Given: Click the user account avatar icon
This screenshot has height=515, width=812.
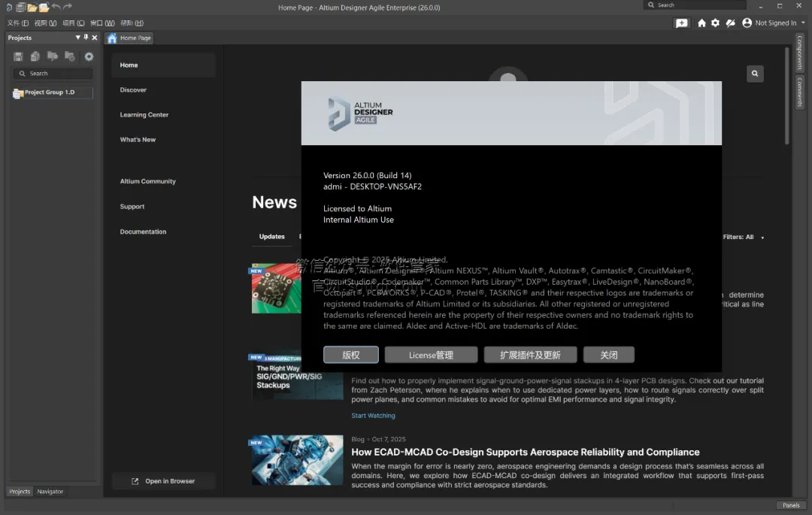Looking at the screenshot, I should (747, 23).
